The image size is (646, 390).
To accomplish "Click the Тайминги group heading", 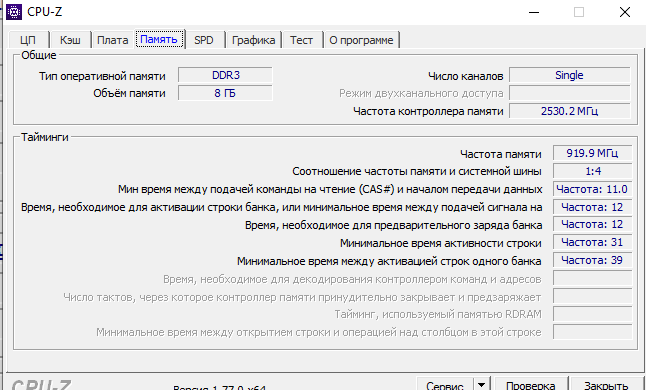I will coord(45,137).
